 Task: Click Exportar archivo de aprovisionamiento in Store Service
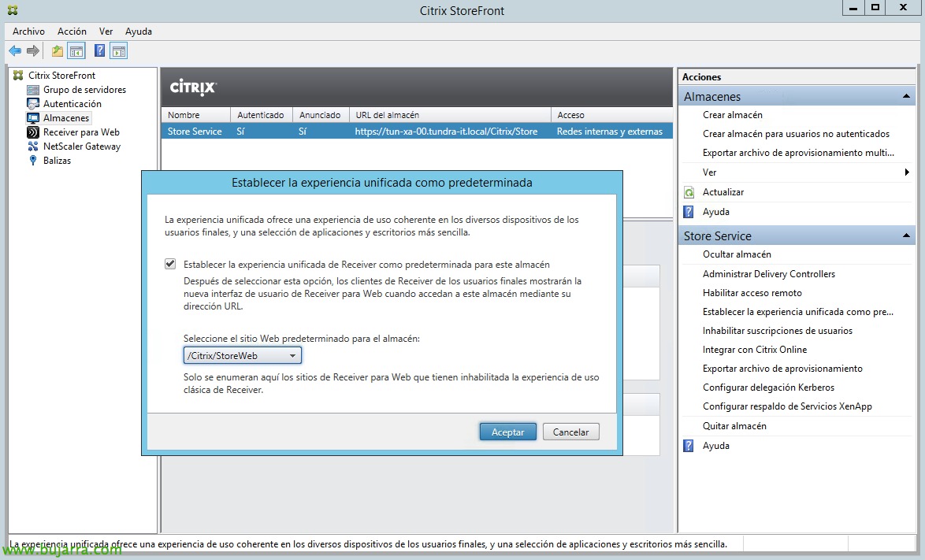tap(782, 369)
